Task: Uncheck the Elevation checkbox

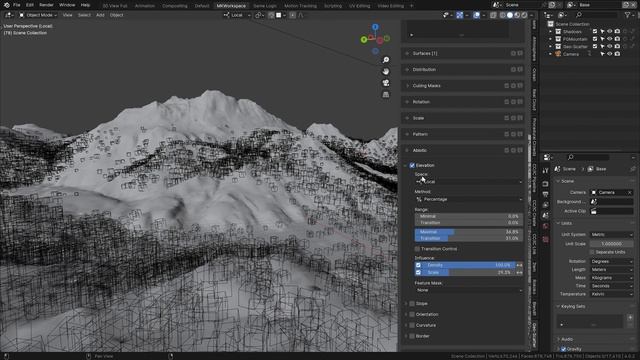Action: pos(412,165)
